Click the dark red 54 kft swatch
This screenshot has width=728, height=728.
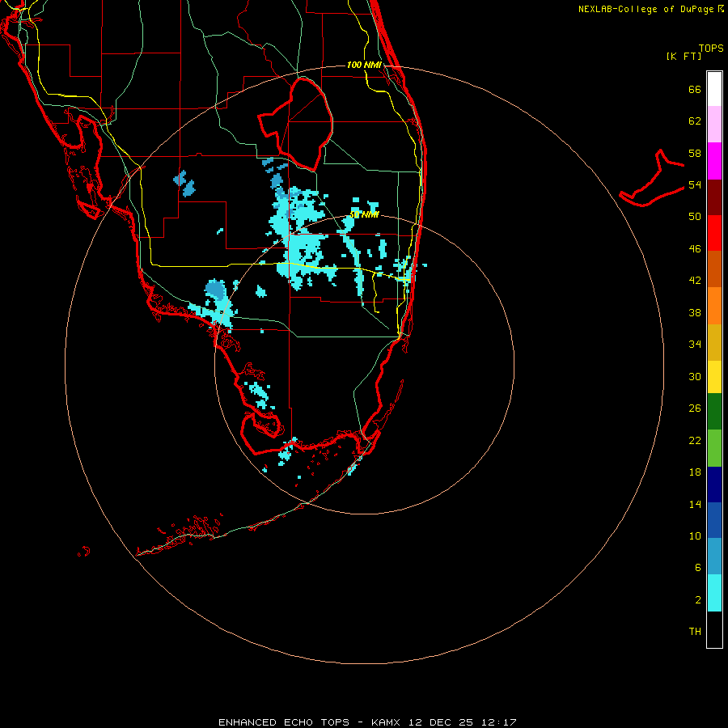coord(714,197)
